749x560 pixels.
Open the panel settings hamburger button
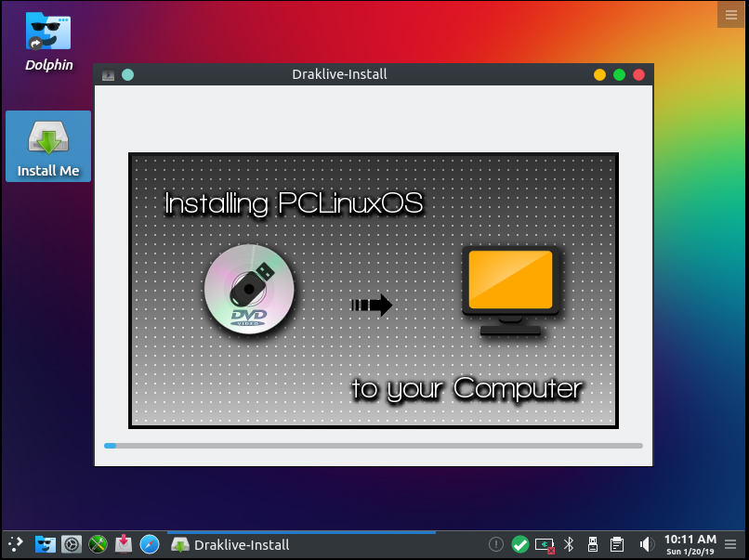[x=734, y=544]
